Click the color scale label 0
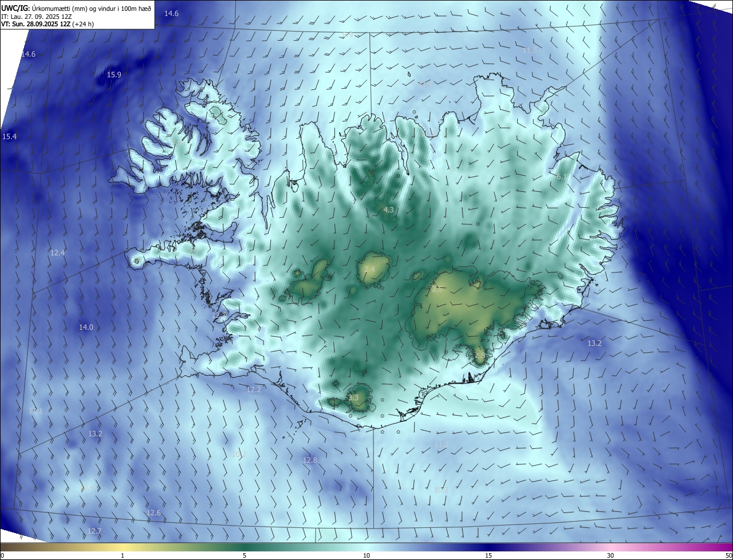The image size is (733, 560). (2, 555)
